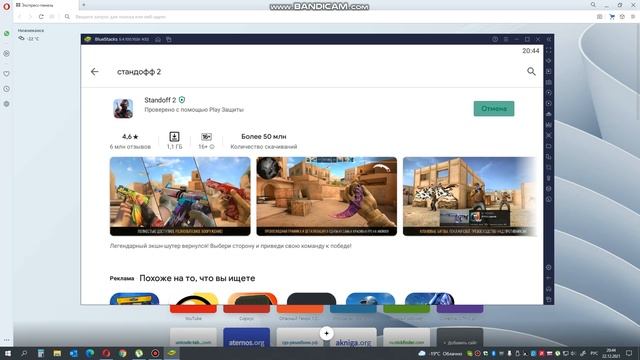The width and height of the screenshot is (640, 360).
Task: Click the Android home button in BlueStacks sidebar
Action: coord(549,289)
